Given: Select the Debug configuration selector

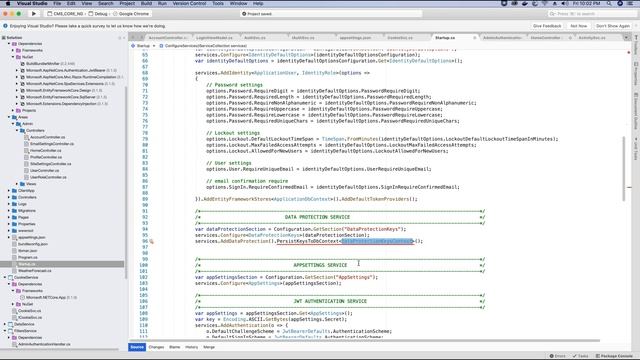Looking at the screenshot, I should [x=98, y=13].
